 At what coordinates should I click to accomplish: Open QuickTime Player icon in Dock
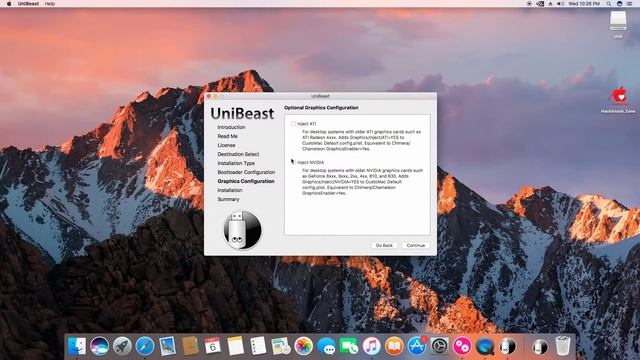(x=484, y=346)
